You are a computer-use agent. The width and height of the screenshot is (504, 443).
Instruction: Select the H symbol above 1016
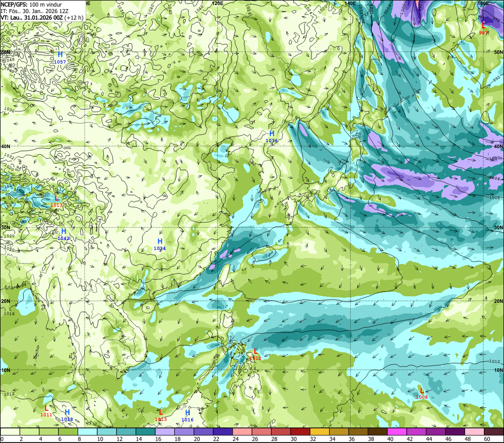tap(187, 412)
